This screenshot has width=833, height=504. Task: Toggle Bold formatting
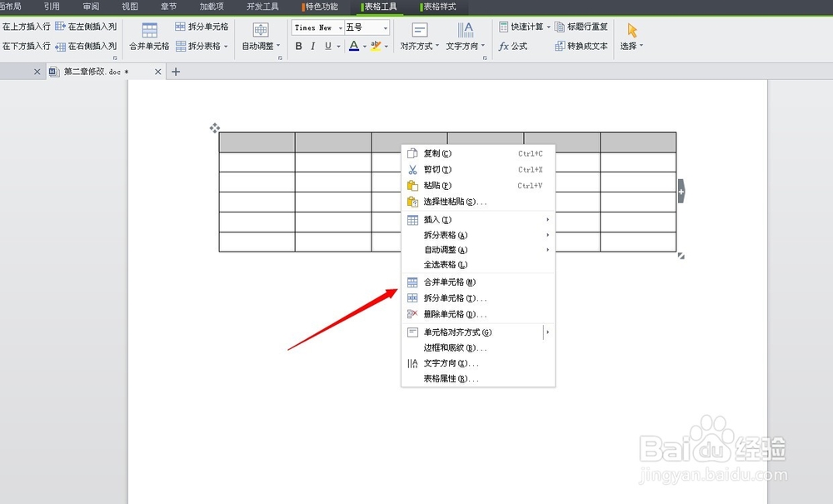(x=298, y=46)
